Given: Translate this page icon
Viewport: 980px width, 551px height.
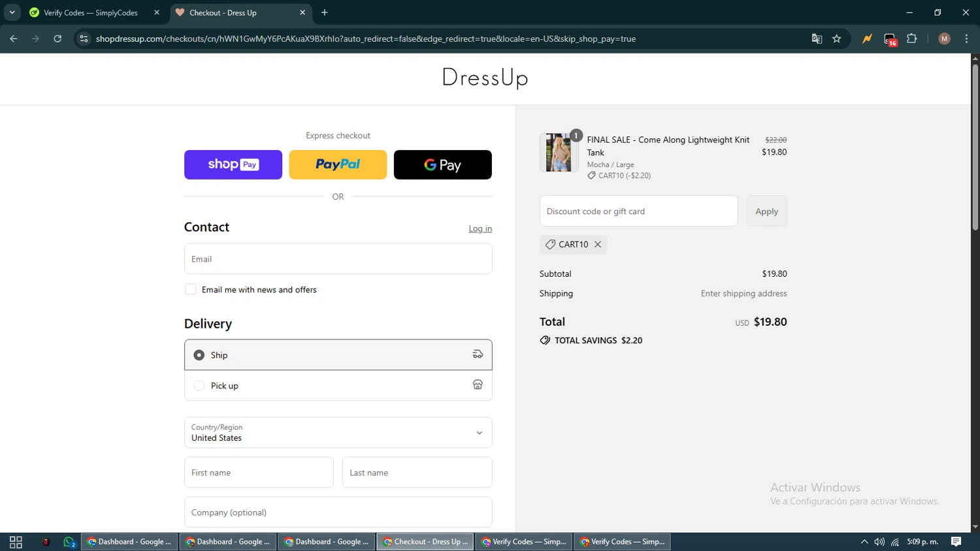Looking at the screenshot, I should pyautogui.click(x=817, y=39).
